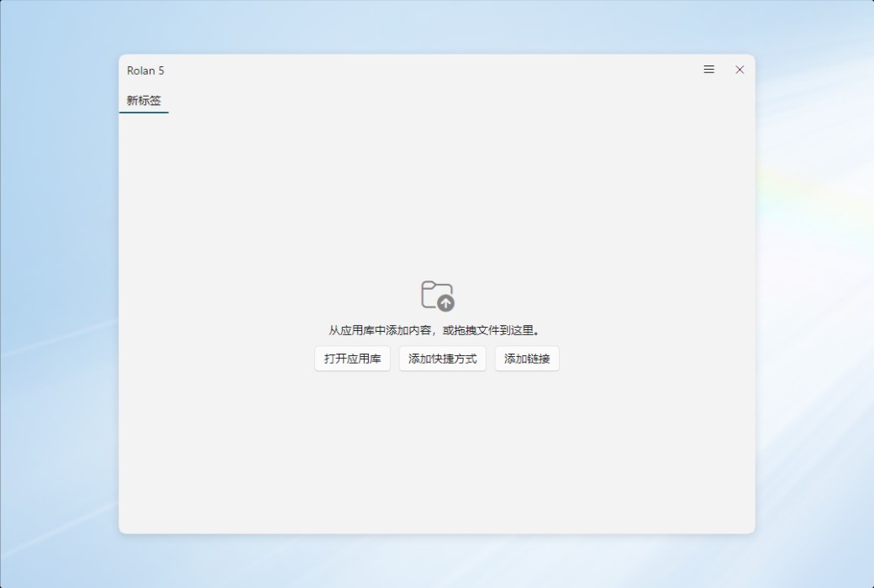The height and width of the screenshot is (588, 874).
Task: Close the Rolan 5 window
Action: point(739,70)
